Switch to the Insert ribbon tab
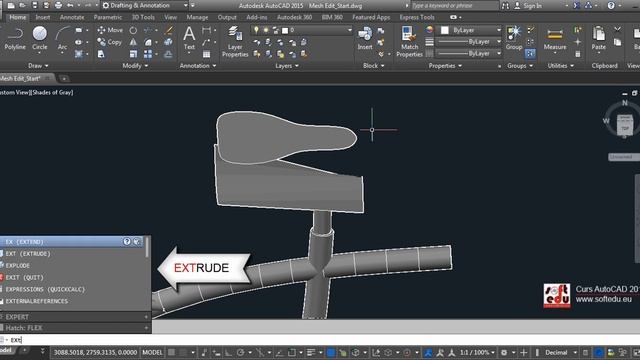The height and width of the screenshot is (360, 640). coord(43,17)
